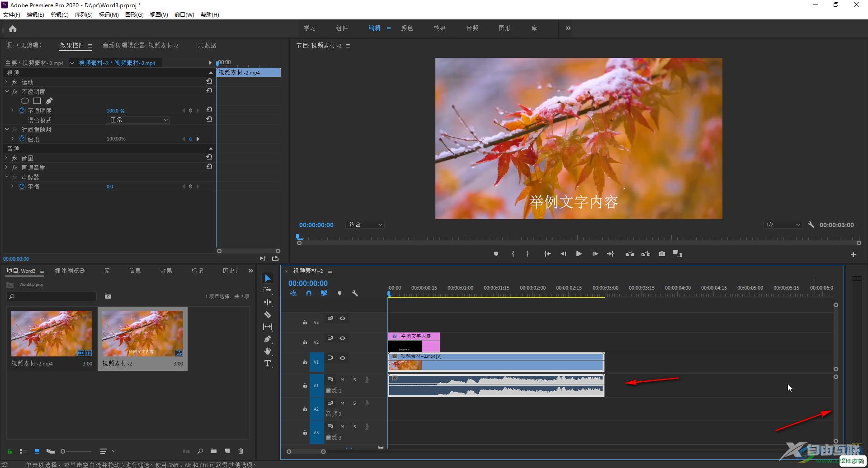Screen dimensions: 868x468
Task: Add marker in Program monitor
Action: (x=496, y=254)
